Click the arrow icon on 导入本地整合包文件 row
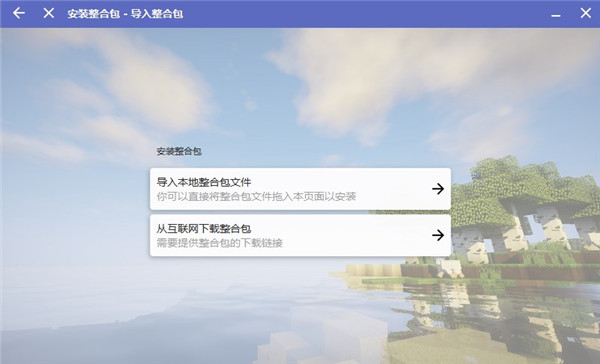This screenshot has height=364, width=600. [438, 189]
